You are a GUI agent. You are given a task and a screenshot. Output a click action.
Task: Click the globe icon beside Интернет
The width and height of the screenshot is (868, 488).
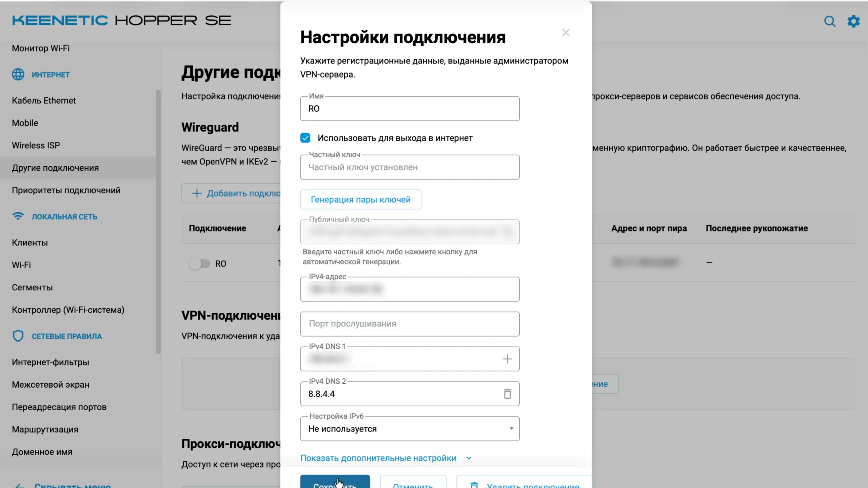[x=18, y=74]
